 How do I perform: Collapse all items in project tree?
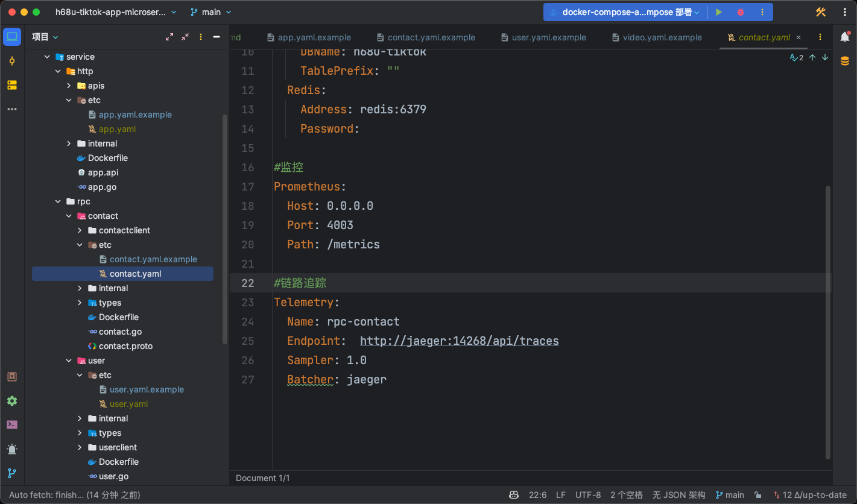tap(185, 37)
